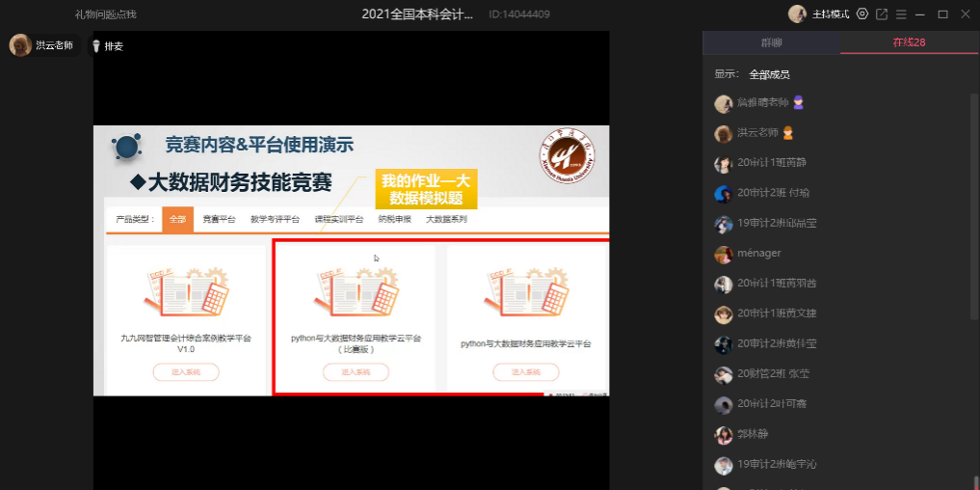Click the role badge next to 洪云老师 in member list
This screenshot has width=980, height=490.
click(787, 133)
